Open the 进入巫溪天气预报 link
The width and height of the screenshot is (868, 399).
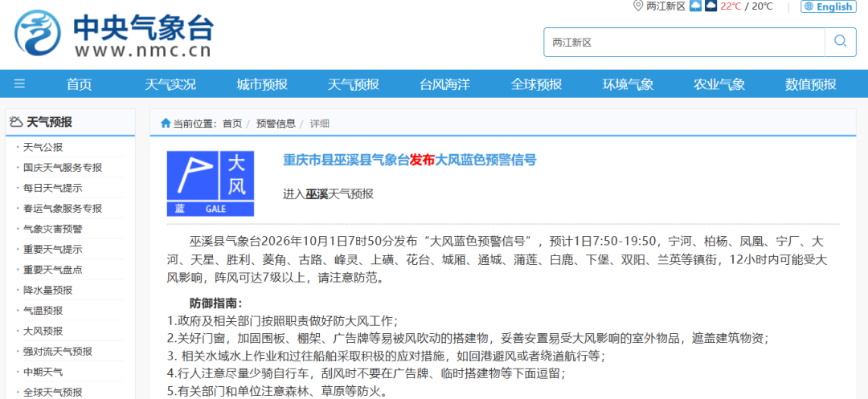328,193
